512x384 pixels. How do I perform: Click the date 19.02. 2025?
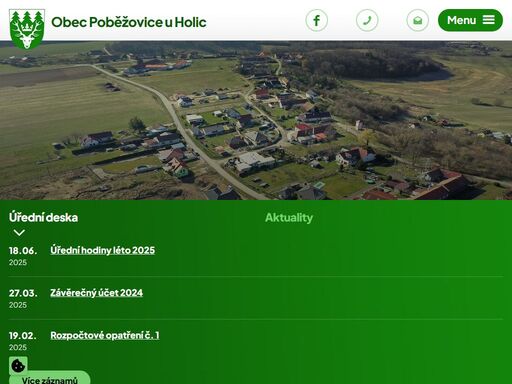coord(23,341)
